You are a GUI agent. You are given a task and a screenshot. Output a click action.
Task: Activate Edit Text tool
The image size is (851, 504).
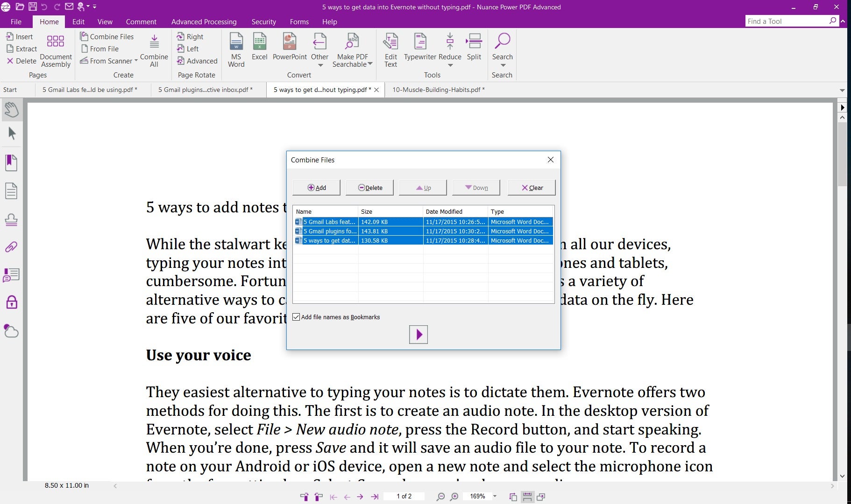pos(390,50)
